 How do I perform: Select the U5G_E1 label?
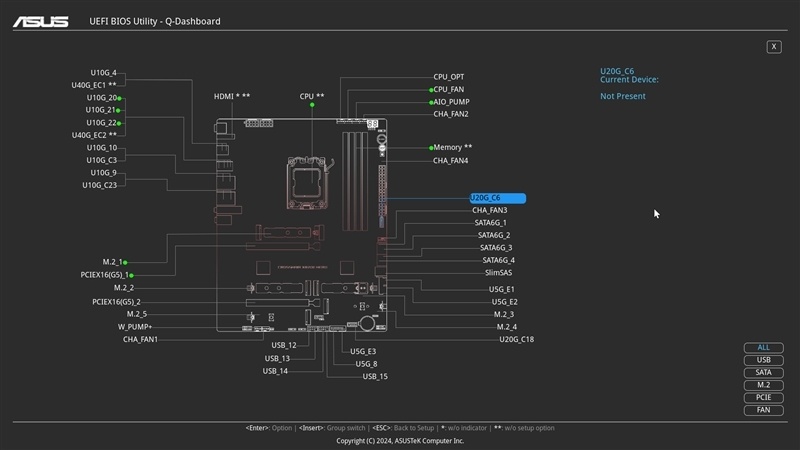click(x=502, y=289)
